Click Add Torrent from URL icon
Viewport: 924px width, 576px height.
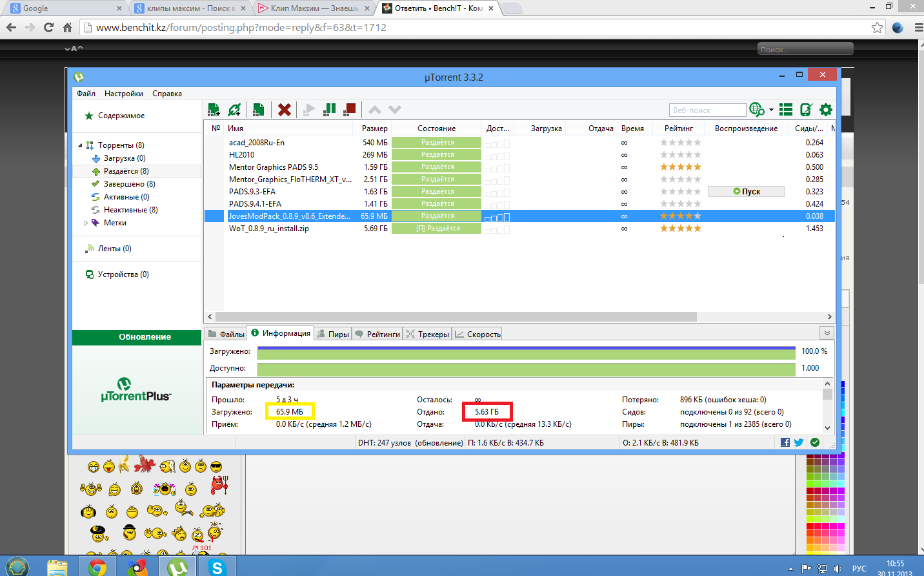[x=235, y=110]
